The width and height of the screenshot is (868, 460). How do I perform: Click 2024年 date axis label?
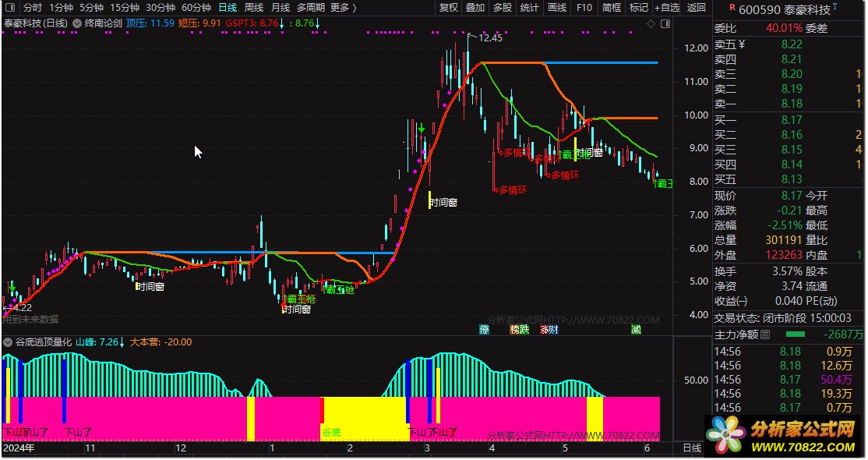19,448
